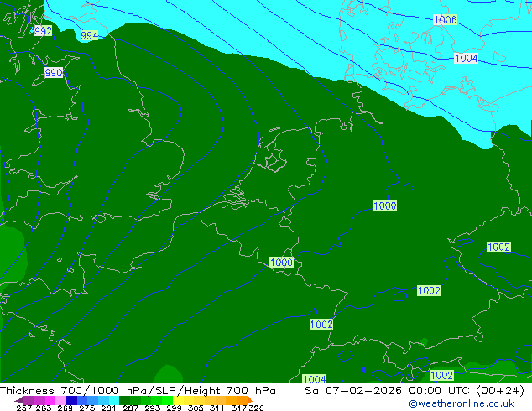Pick the light pink legend swatch near 269
The height and width of the screenshot is (411, 532).
(x=60, y=400)
